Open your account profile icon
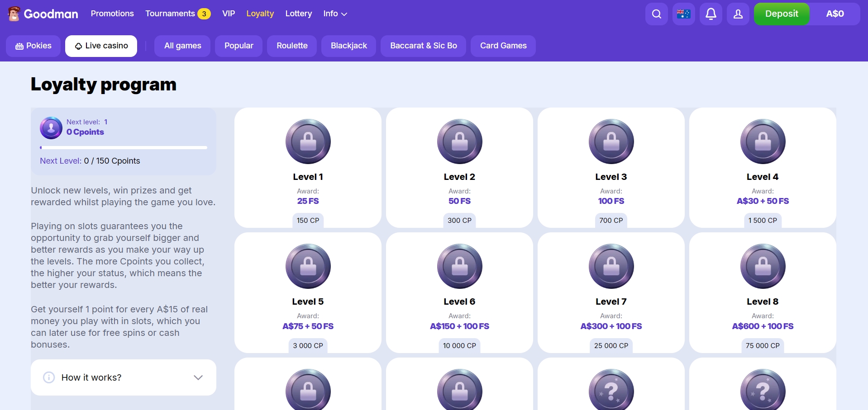868x410 pixels. 738,14
